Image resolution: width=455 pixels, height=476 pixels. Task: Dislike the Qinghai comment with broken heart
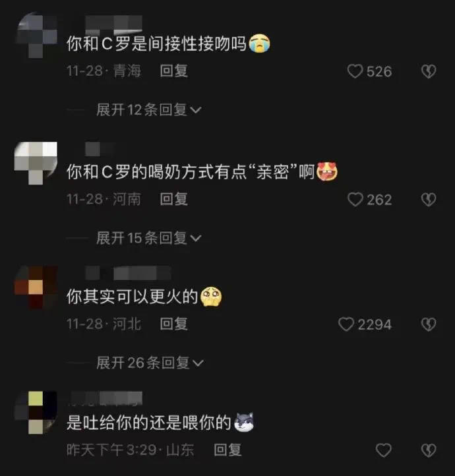tap(429, 71)
